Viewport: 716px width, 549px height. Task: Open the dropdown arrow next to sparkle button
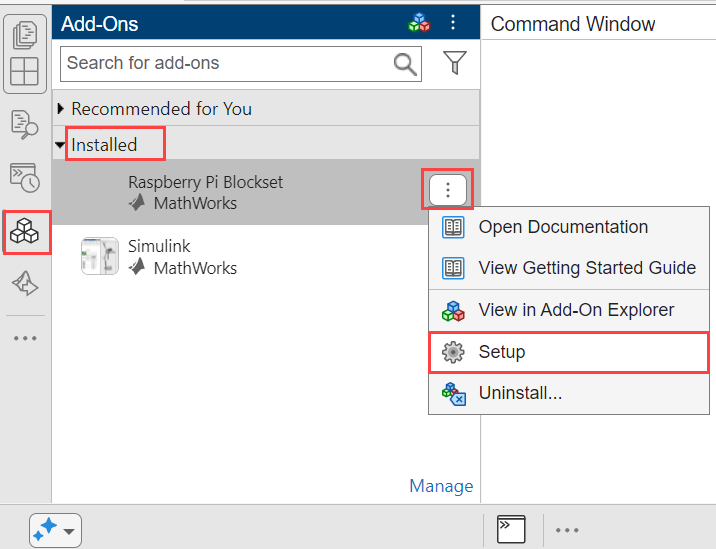click(x=69, y=531)
